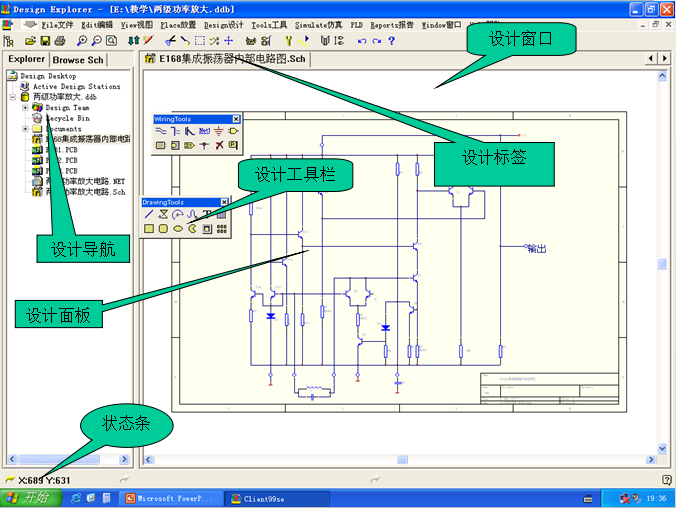Close the DrawingTools floating toolbar
Viewport: 676px width, 508px height.
click(x=224, y=202)
